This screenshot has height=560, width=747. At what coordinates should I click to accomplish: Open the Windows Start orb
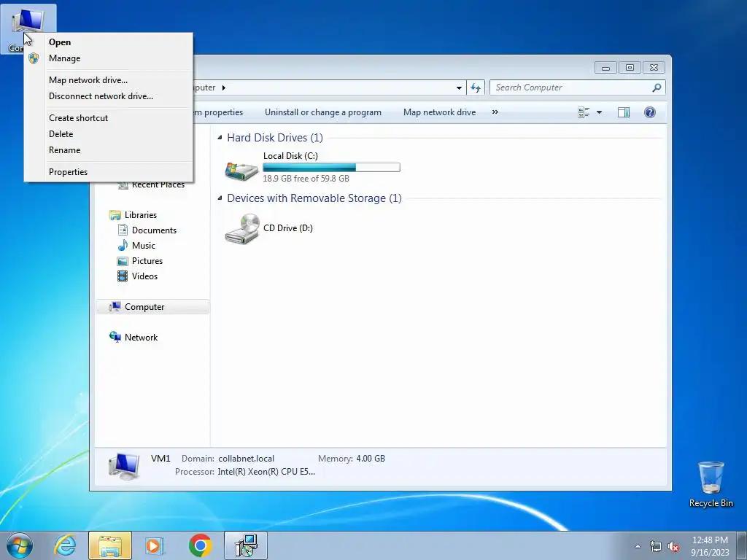click(x=20, y=545)
